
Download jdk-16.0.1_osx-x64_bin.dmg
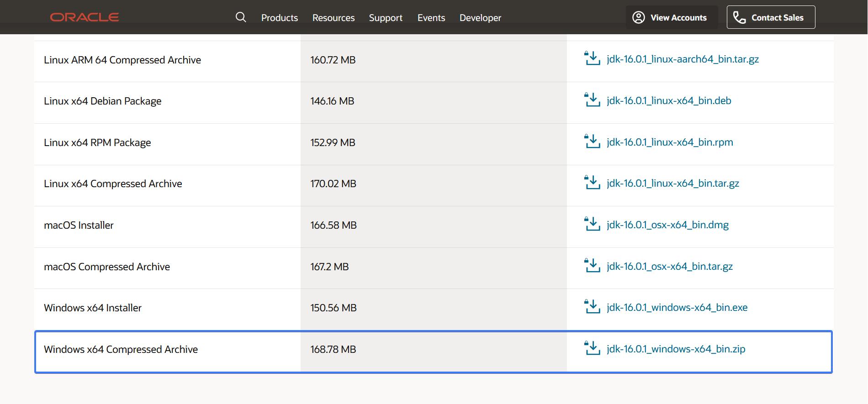pyautogui.click(x=667, y=225)
